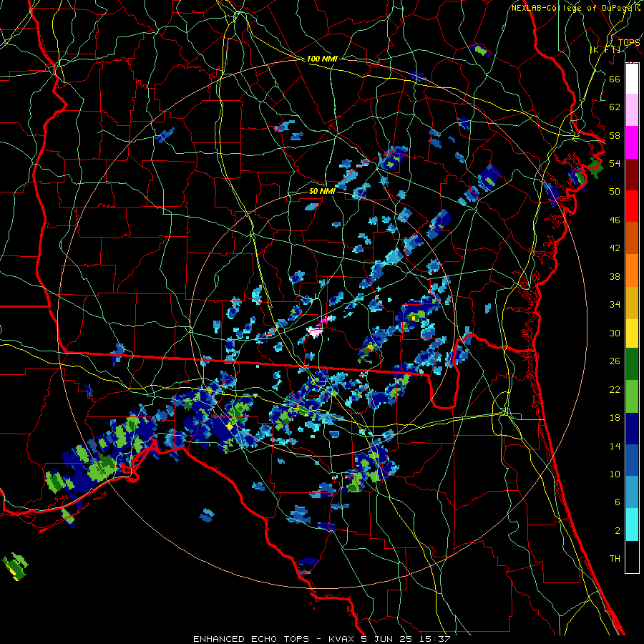Click the TH legend label
This screenshot has height=644, width=644.
coord(615,559)
